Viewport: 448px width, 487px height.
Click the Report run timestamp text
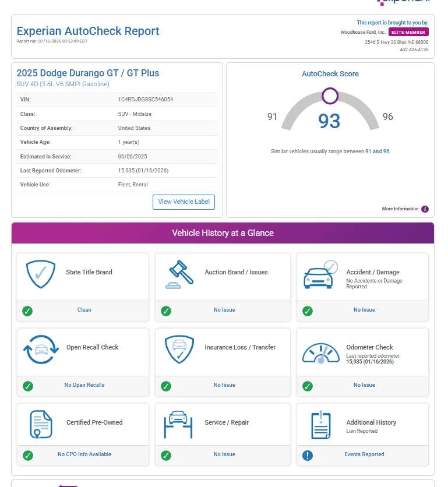(x=52, y=41)
